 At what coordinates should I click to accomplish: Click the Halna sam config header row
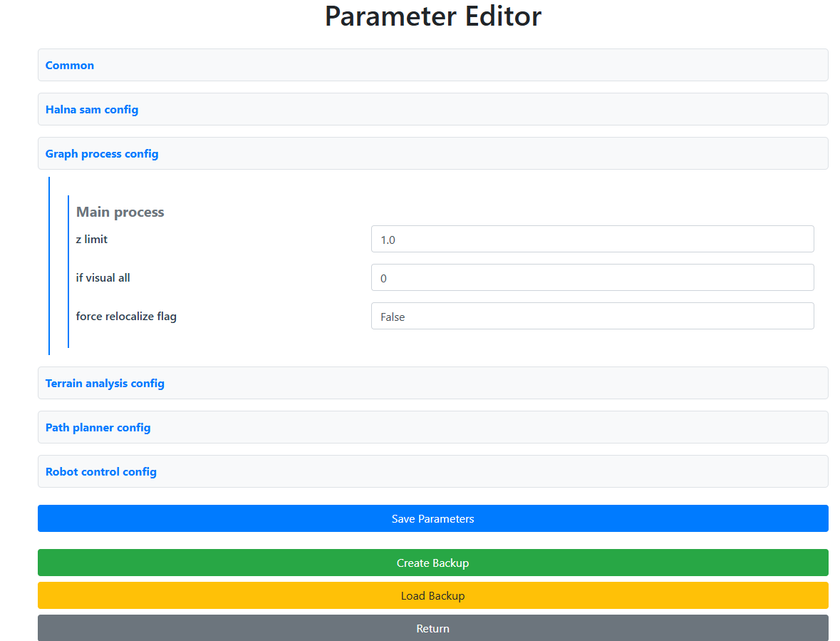pos(432,109)
